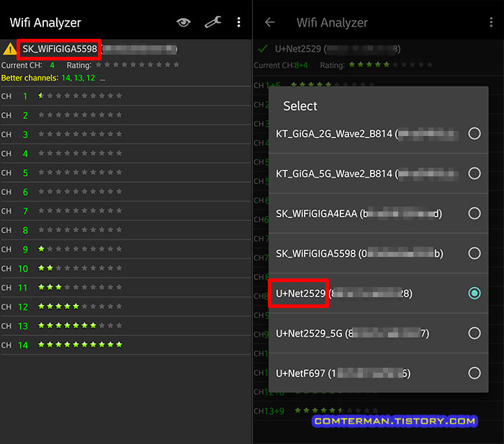This screenshot has height=444, width=504.
Task: Tap the ellipsis after Better channels list
Action: click(x=102, y=79)
